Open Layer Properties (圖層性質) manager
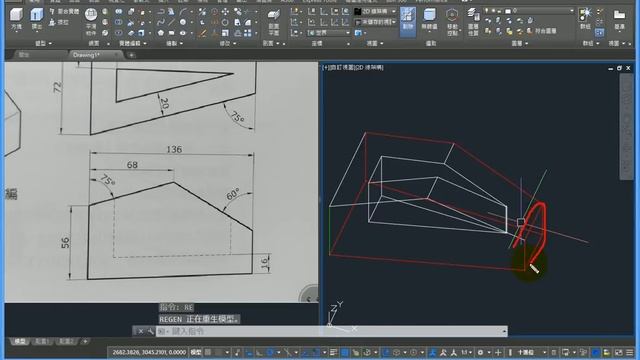 click(473, 21)
